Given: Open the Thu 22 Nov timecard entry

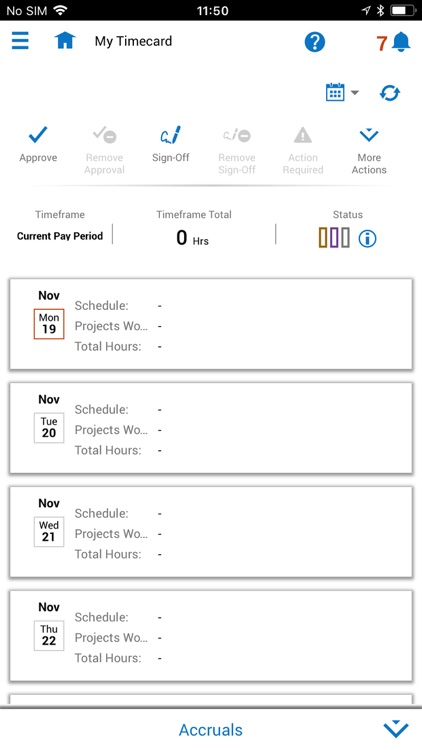Looking at the screenshot, I should tap(211, 636).
